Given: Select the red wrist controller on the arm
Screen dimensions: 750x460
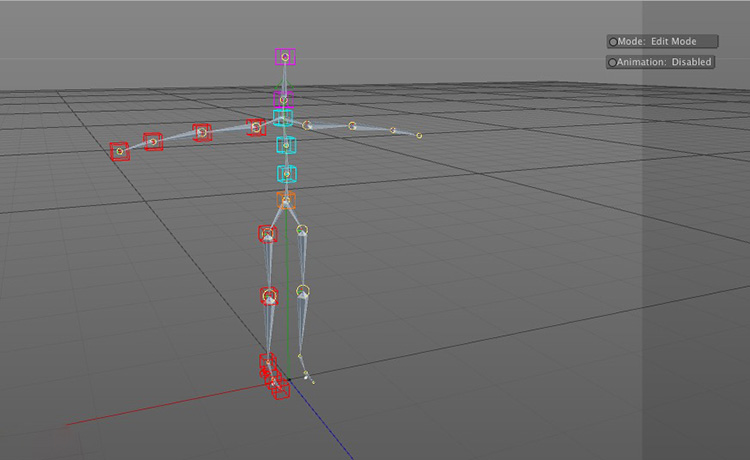Looking at the screenshot, I should [153, 142].
